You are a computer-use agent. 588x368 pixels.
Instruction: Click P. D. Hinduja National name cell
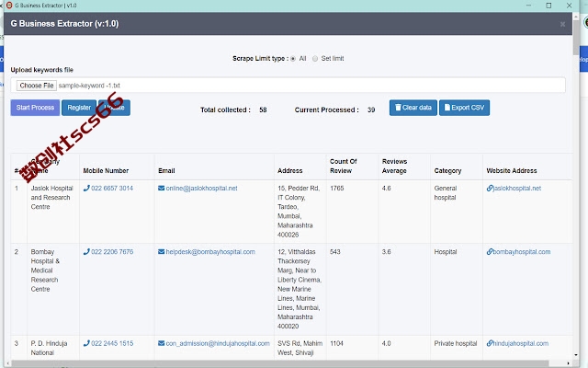[x=49, y=348]
